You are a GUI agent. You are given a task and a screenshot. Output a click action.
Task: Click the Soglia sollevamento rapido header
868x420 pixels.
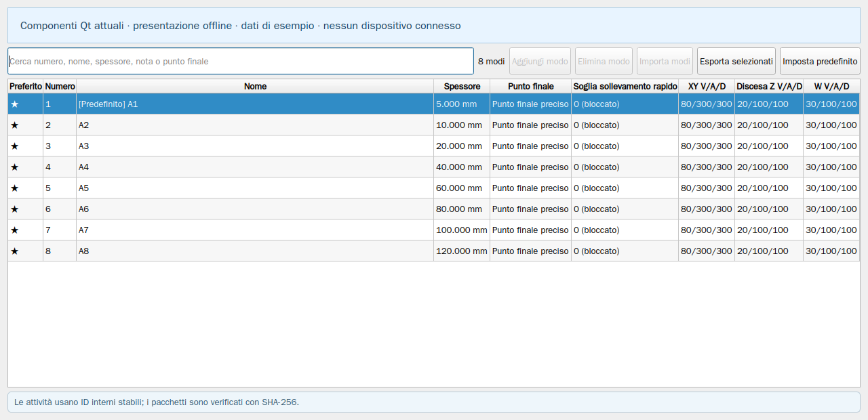tap(625, 86)
